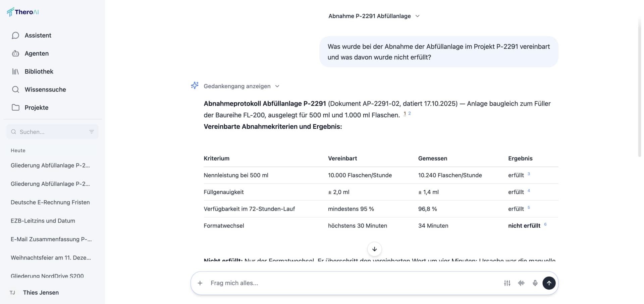Open the settings sliders icon in prompt box
Viewport: 644px width, 304px height.
tap(507, 283)
